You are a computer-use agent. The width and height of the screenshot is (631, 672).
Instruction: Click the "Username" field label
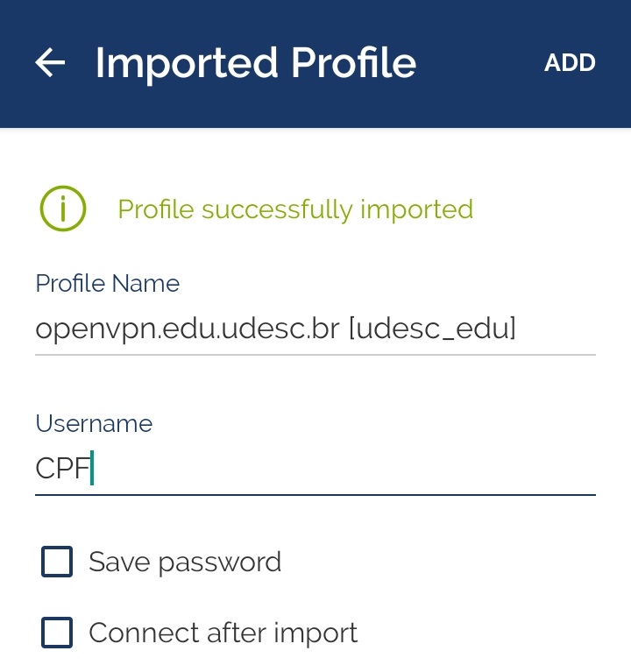coord(94,424)
